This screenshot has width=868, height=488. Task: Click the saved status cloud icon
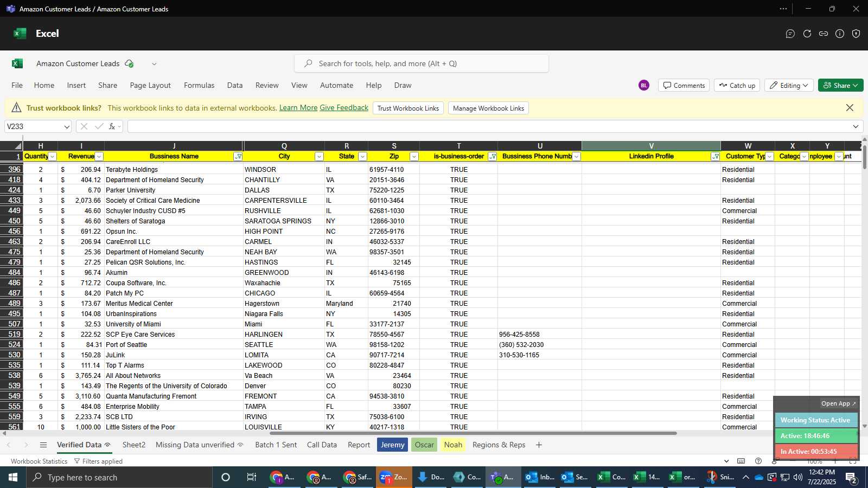[x=129, y=63]
